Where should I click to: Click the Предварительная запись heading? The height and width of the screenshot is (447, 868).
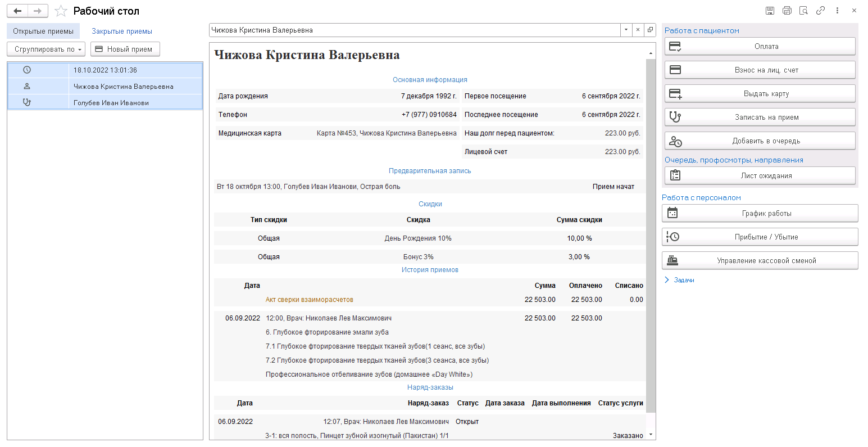[x=430, y=171]
